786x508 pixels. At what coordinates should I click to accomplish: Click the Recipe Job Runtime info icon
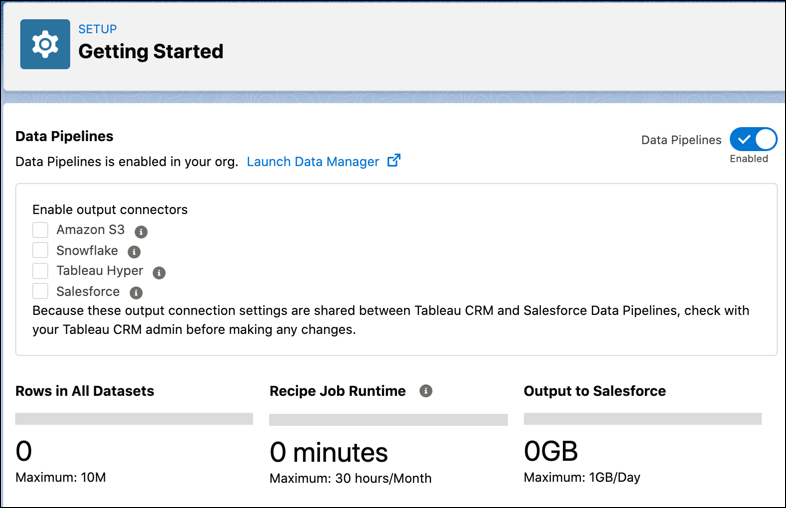point(426,391)
